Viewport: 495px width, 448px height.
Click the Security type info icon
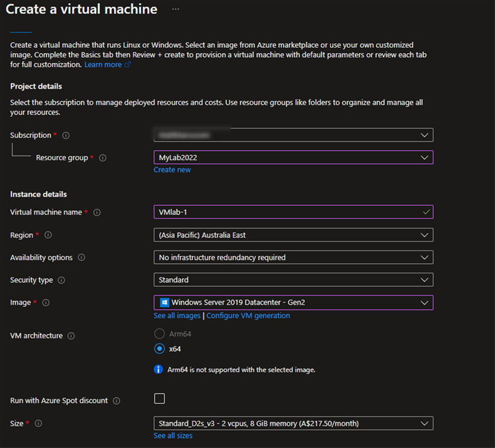[61, 280]
